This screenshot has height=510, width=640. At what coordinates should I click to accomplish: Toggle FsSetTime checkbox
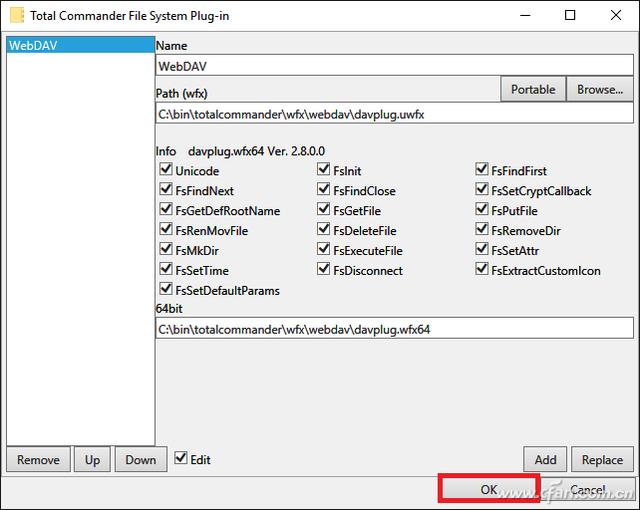(x=166, y=269)
